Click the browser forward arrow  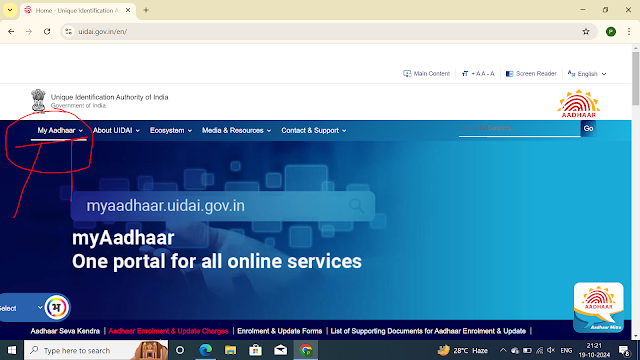click(x=29, y=31)
